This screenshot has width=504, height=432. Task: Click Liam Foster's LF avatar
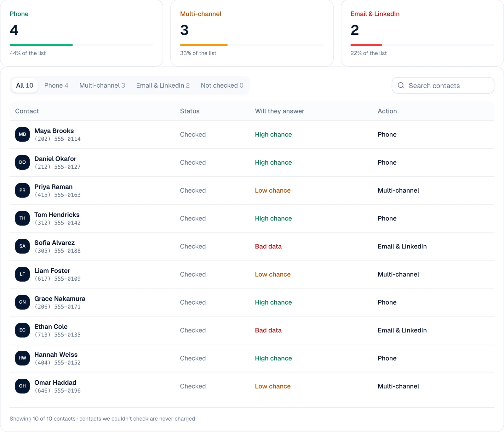click(22, 274)
